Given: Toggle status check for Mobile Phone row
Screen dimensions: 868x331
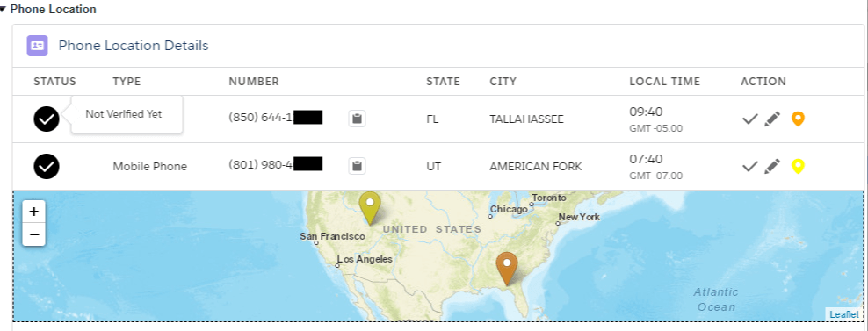Looking at the screenshot, I should [x=47, y=166].
